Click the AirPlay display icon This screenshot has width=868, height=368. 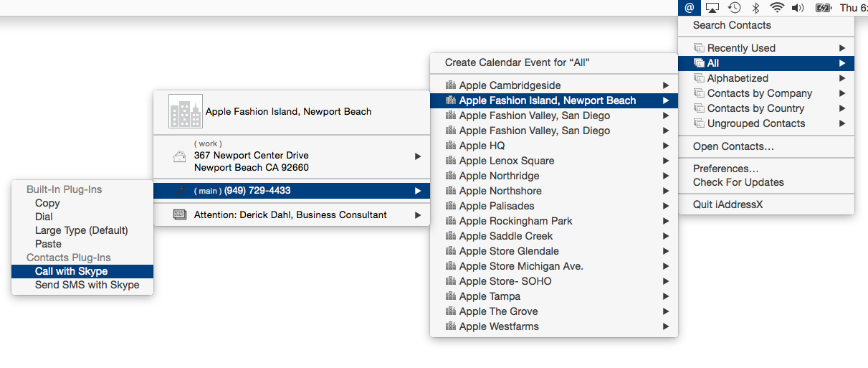(712, 8)
